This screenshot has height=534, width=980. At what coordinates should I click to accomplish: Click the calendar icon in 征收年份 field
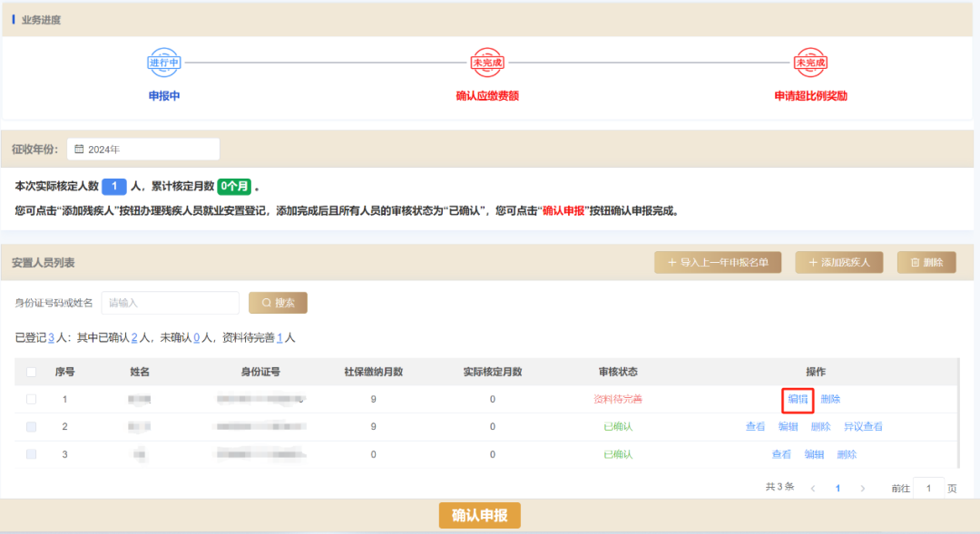point(80,148)
